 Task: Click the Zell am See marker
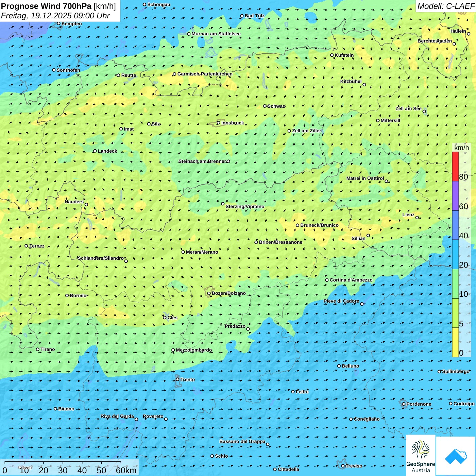424,111
